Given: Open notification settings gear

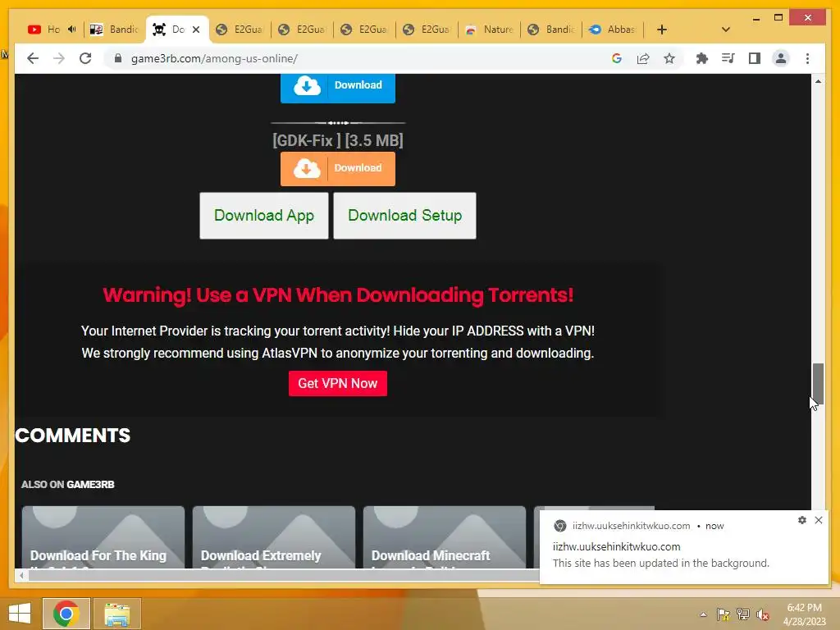Looking at the screenshot, I should pyautogui.click(x=802, y=520).
